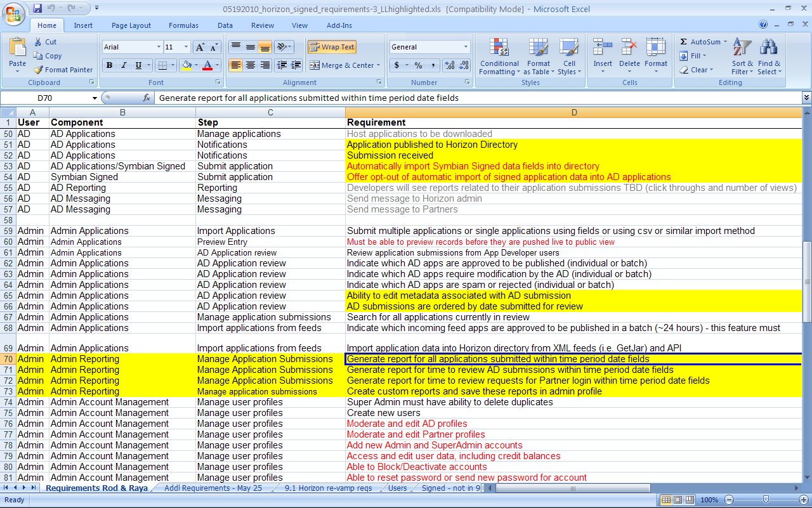Expand the Merge & Center dropdown arrow
Viewport: 812px width, 508px height.
(x=378, y=65)
